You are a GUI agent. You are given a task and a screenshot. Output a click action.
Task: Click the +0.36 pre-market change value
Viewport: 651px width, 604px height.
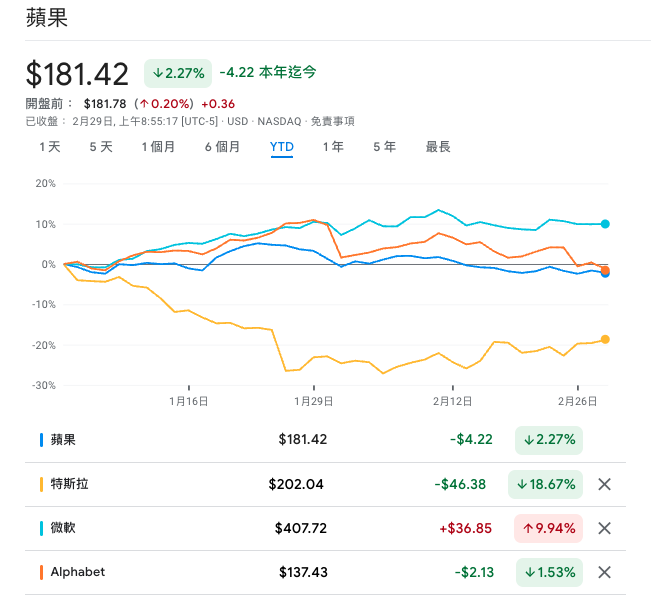point(218,104)
